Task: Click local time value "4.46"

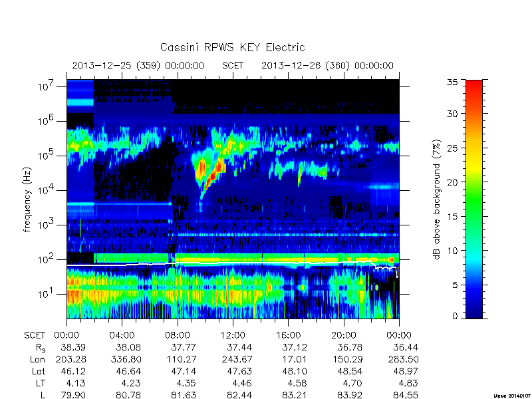Action: pyautogui.click(x=242, y=384)
